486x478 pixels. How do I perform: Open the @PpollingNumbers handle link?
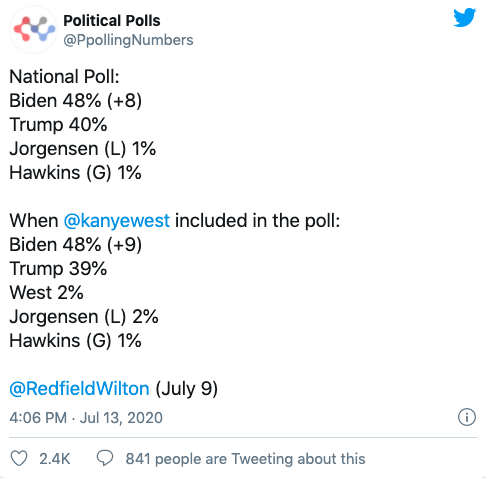click(128, 40)
